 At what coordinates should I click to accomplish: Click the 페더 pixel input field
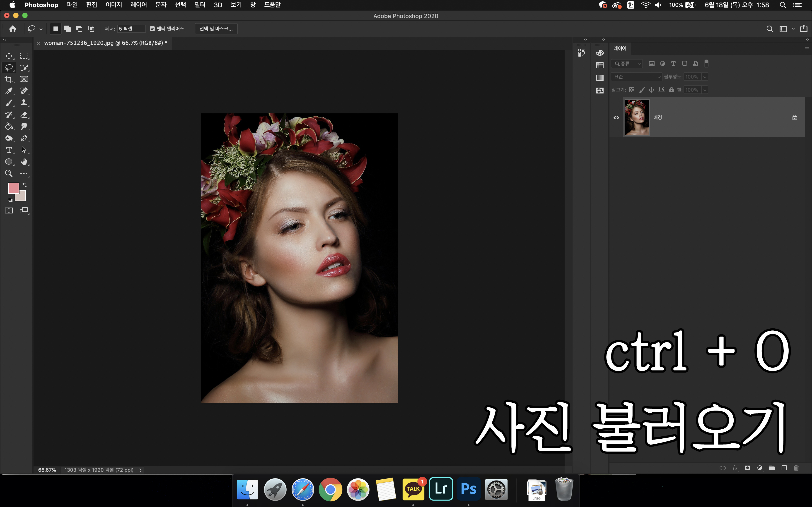(x=131, y=29)
